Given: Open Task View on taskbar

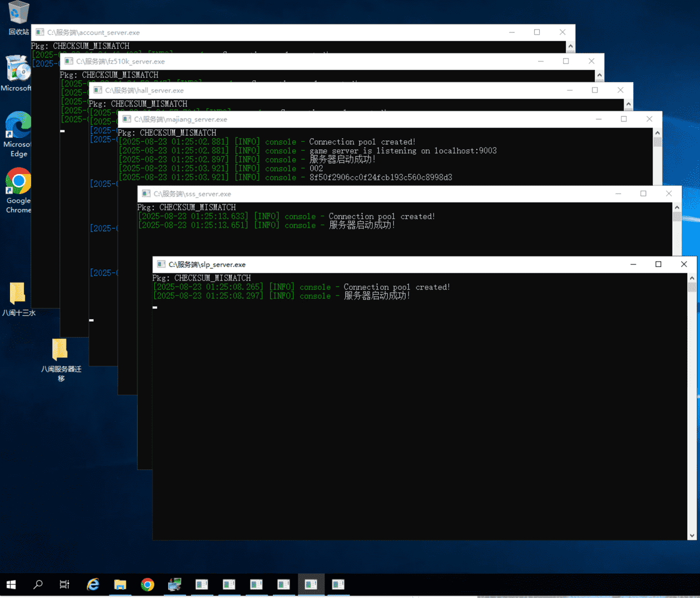Looking at the screenshot, I should click(64, 585).
